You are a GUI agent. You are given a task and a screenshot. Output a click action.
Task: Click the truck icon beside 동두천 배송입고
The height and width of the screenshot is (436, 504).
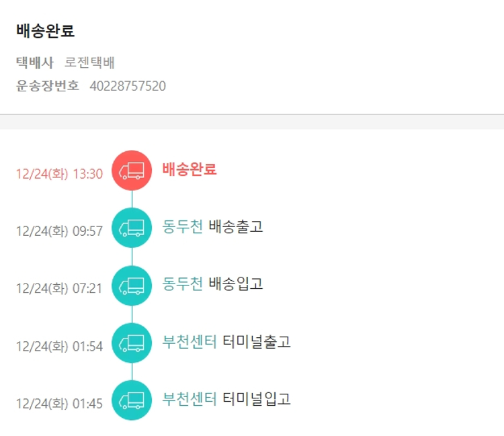click(132, 286)
